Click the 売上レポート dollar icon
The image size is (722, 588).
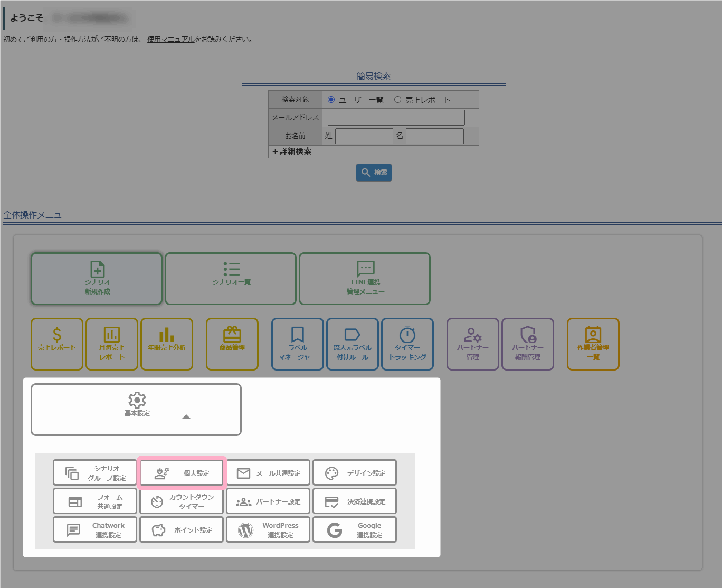pos(56,344)
